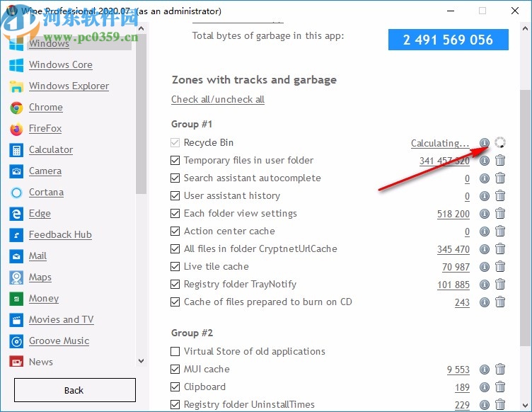The width and height of the screenshot is (532, 412).
Task: Click trash icon for Live tile cache
Action: 500,266
